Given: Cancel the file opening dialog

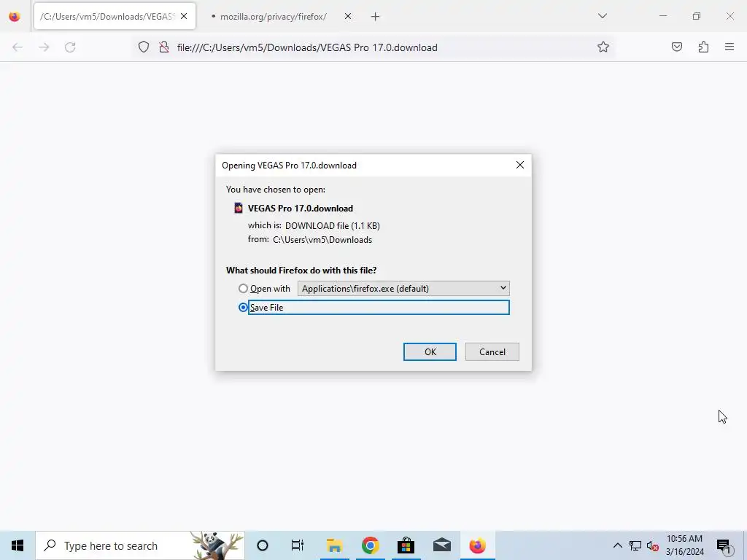Looking at the screenshot, I should click(492, 352).
